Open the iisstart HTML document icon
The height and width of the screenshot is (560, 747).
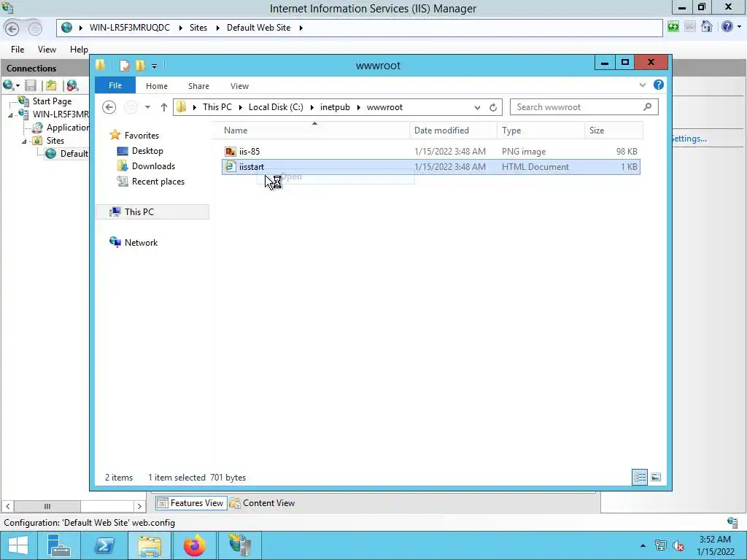pyautogui.click(x=231, y=167)
